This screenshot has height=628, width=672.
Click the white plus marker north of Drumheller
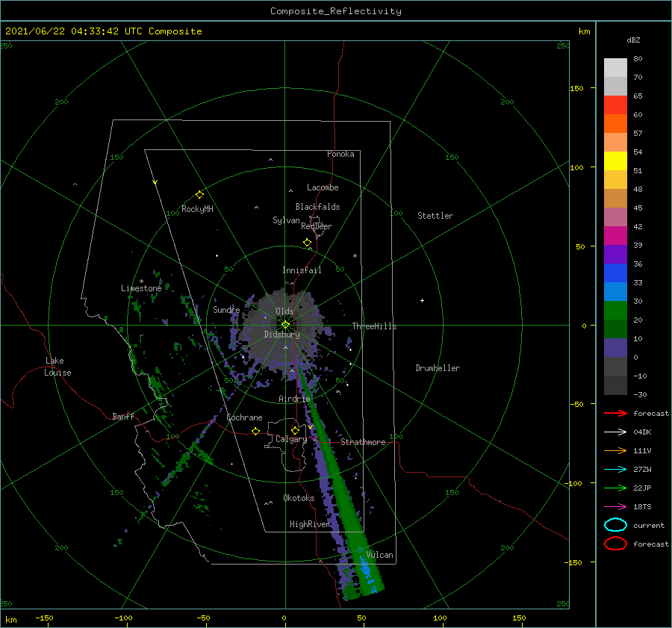pos(422,300)
